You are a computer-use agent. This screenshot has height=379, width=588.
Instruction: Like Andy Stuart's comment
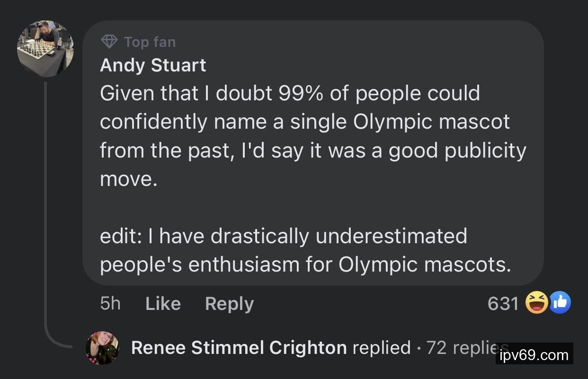coord(163,304)
